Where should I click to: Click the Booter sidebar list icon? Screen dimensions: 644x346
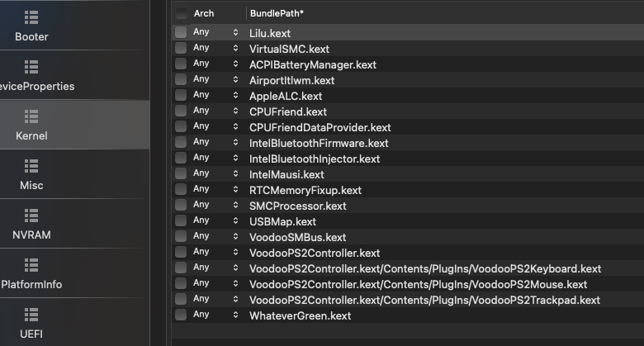click(31, 17)
